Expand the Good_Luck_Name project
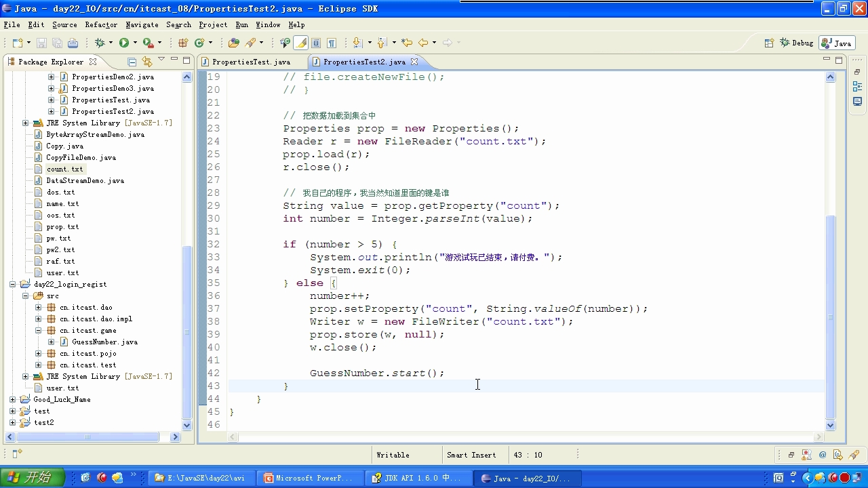Screen dimensions: 868x488 point(13,399)
